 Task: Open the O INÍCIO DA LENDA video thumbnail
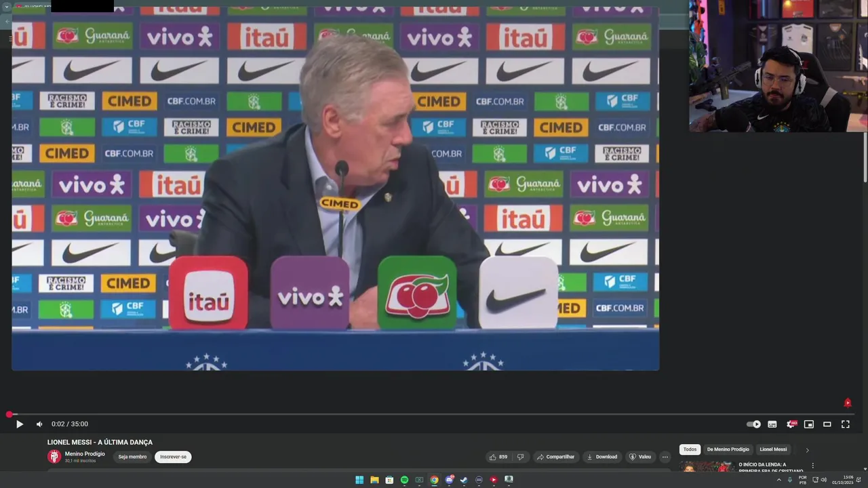(x=707, y=466)
